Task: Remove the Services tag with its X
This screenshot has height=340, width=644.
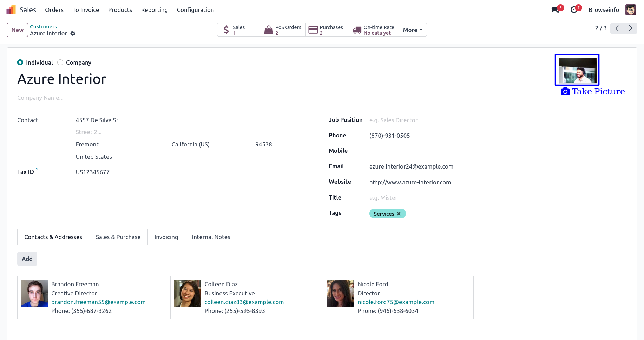Action: click(x=399, y=214)
